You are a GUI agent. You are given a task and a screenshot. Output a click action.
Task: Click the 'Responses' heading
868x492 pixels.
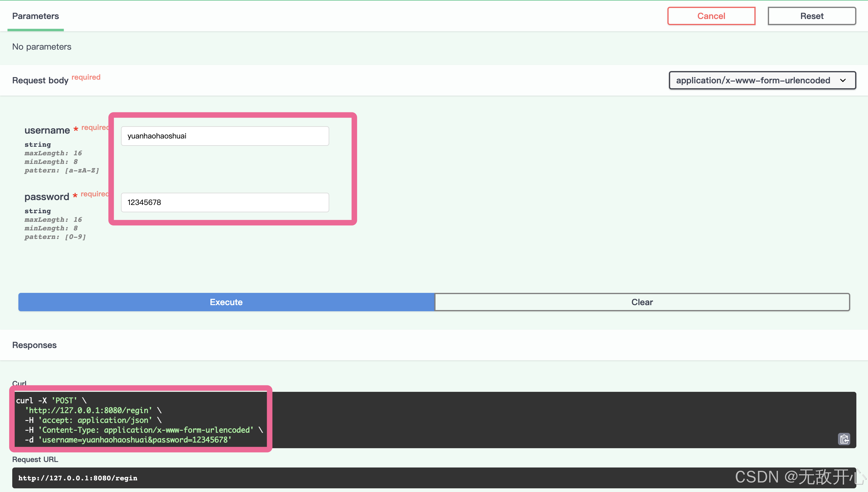click(x=34, y=345)
